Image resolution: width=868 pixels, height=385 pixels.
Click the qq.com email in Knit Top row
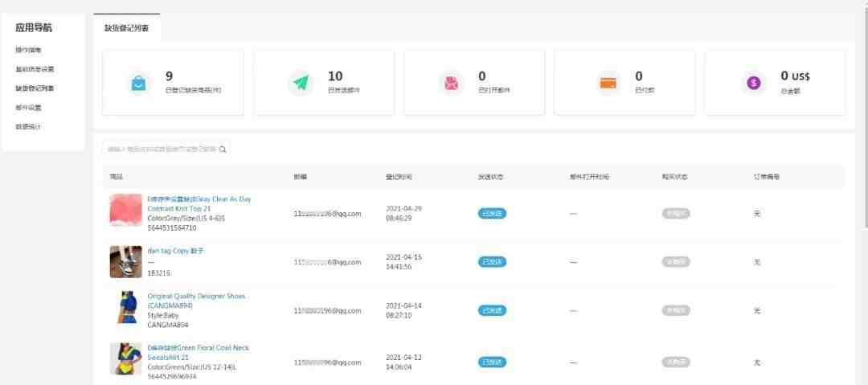(x=327, y=214)
